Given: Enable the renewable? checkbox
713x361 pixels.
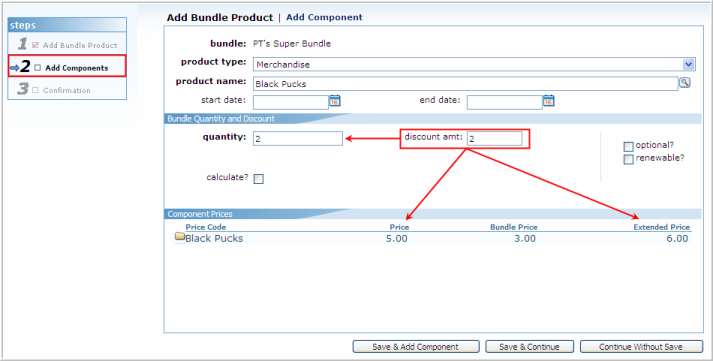Looking at the screenshot, I should click(x=628, y=160).
